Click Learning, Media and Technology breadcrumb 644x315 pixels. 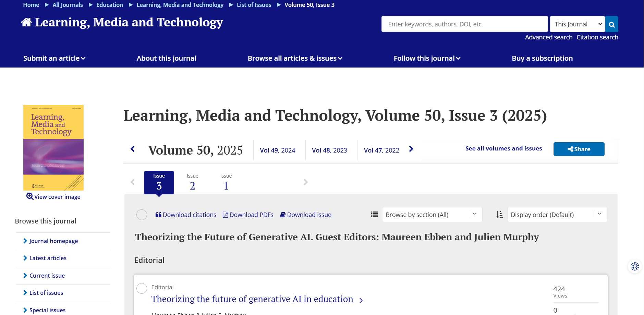180,5
